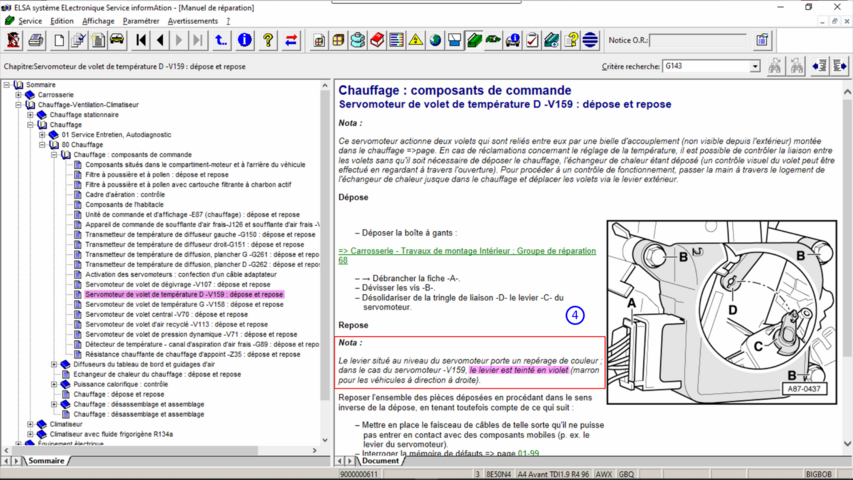Screen dimensions: 853x480
Task: Click the tree panel horizontal scrollbar
Action: click(160, 451)
